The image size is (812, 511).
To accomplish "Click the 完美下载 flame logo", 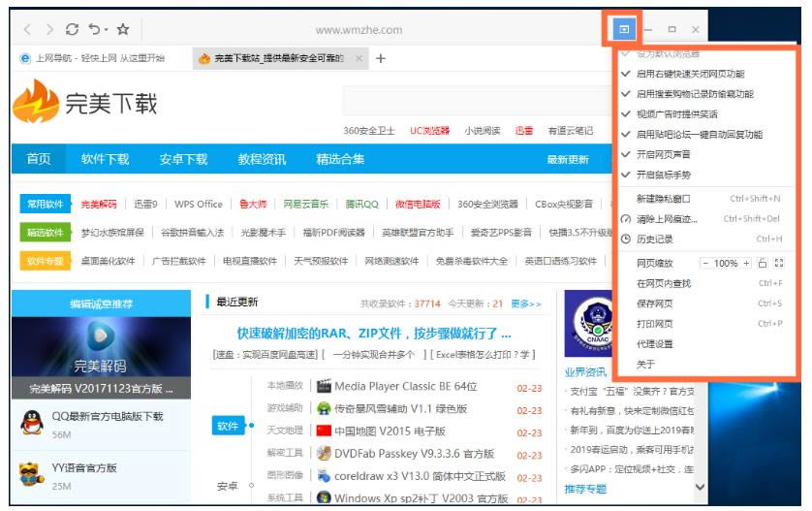I will tap(36, 102).
